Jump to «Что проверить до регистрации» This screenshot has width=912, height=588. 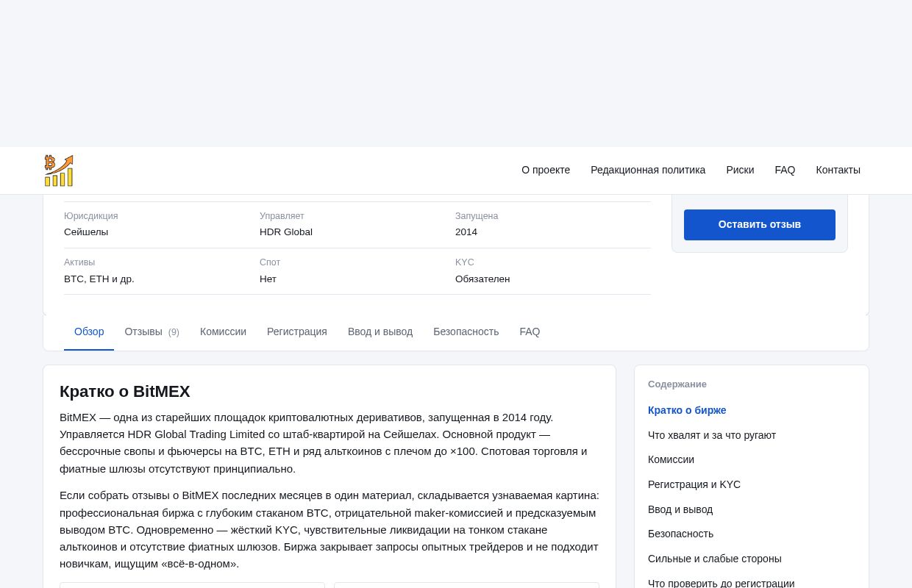721,583
